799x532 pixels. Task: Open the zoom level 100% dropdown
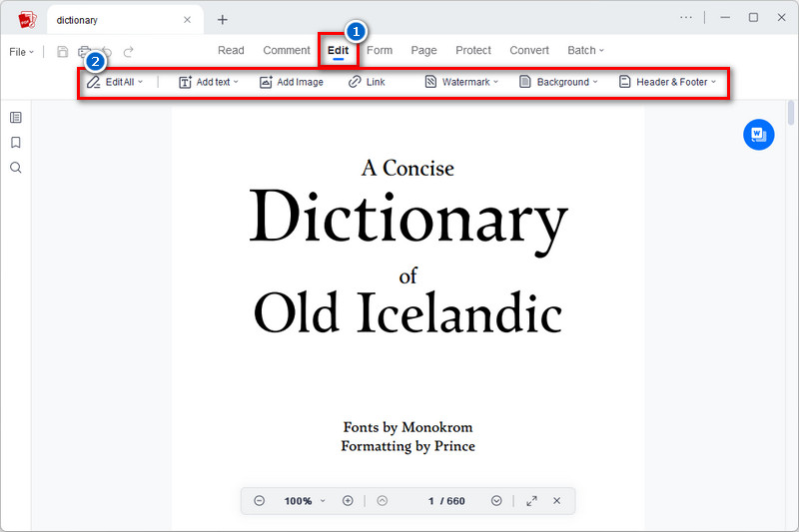pos(304,501)
